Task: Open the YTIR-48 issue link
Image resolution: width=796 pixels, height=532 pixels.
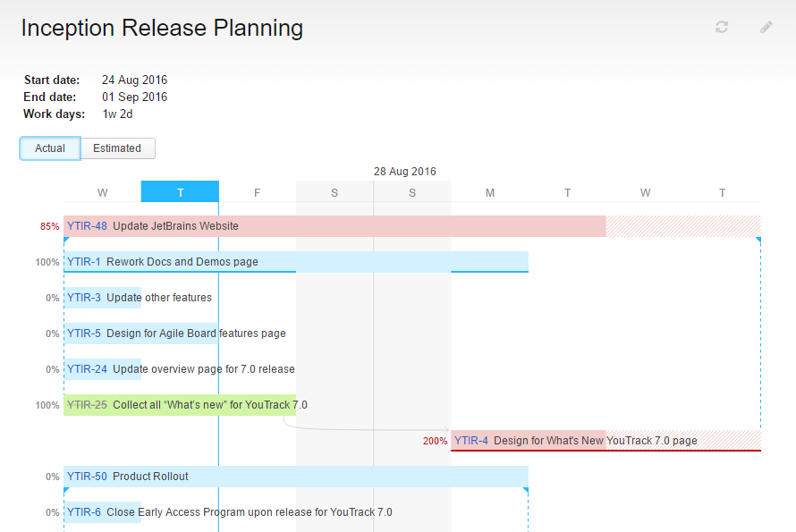Action: (x=87, y=226)
